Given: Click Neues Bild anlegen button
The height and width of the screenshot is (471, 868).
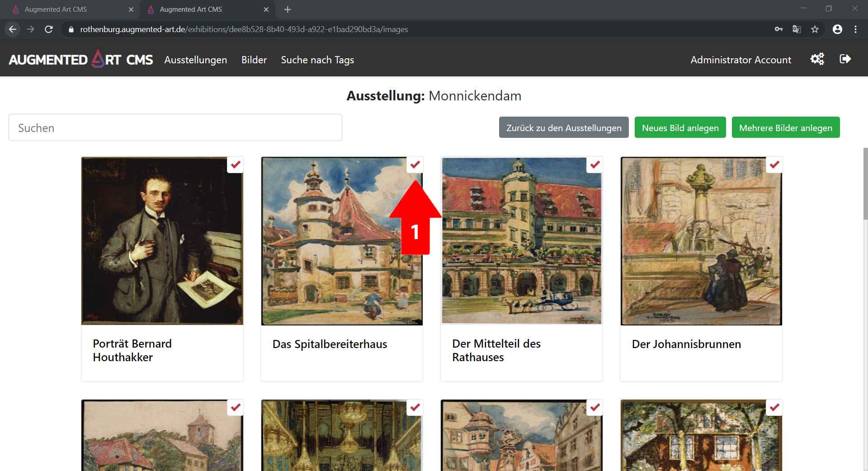Looking at the screenshot, I should (x=680, y=127).
